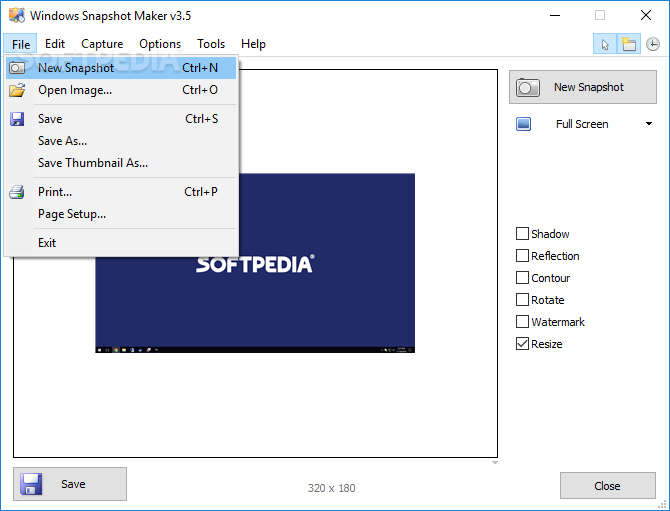Click the clock timer toolbar icon
This screenshot has width=670, height=511.
coord(652,44)
